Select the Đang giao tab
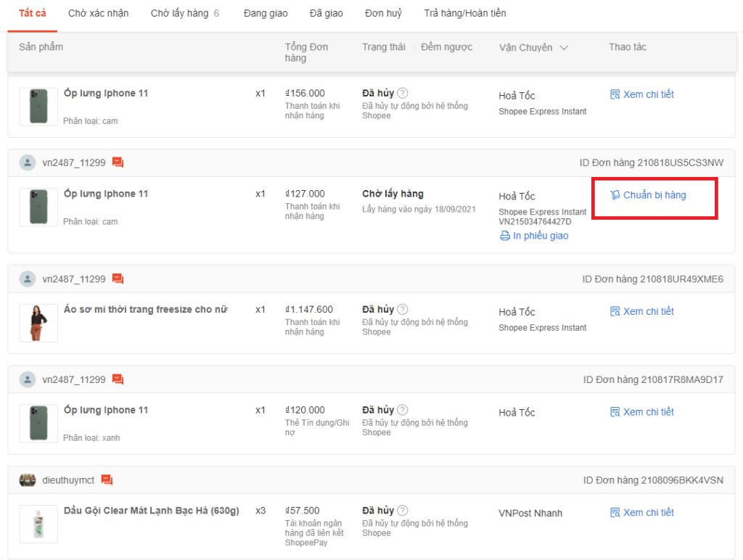This screenshot has height=560, width=743. coord(266,13)
